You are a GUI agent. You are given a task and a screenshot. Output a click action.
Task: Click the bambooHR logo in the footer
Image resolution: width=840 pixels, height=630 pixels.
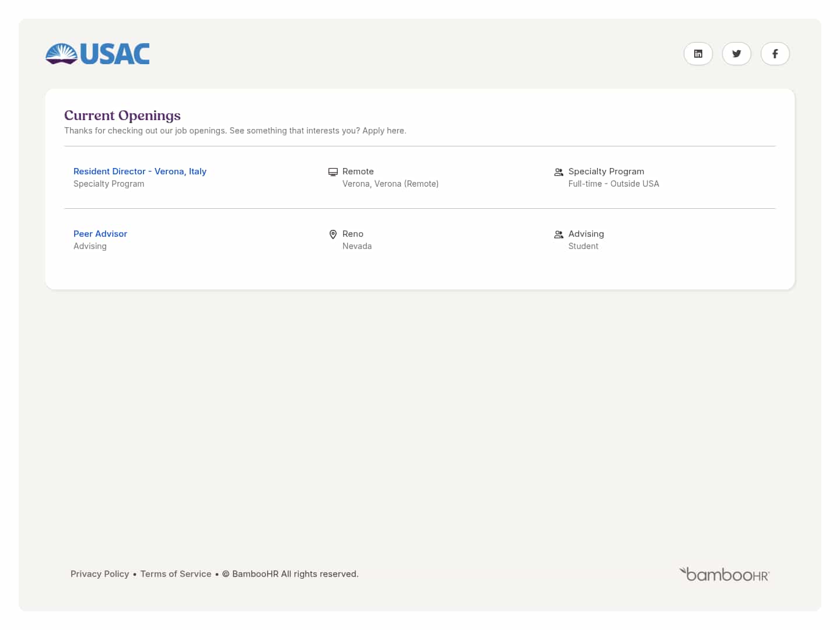pos(724,574)
